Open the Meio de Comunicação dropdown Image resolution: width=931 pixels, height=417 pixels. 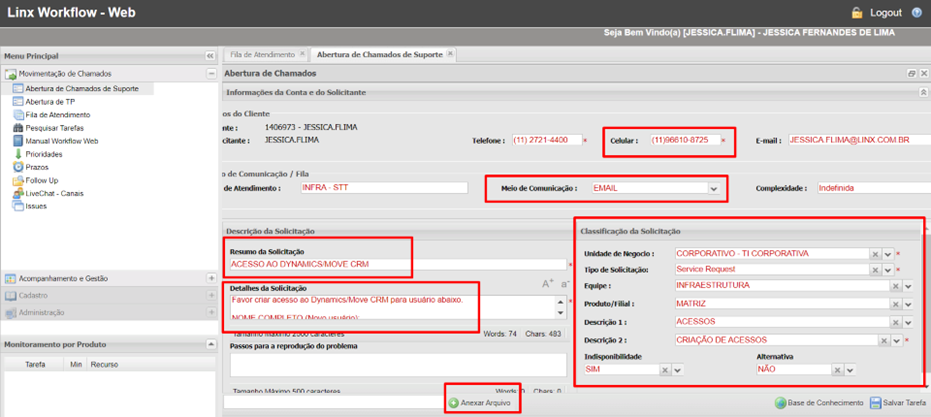[714, 189]
